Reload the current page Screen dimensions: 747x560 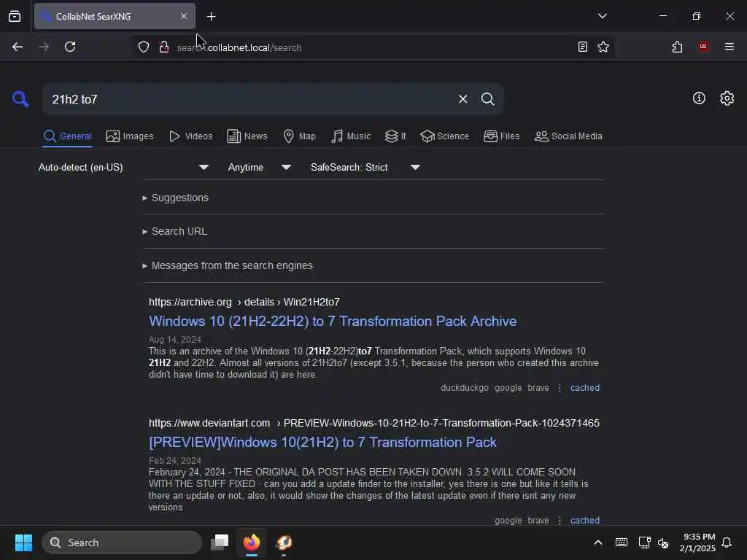point(70,47)
